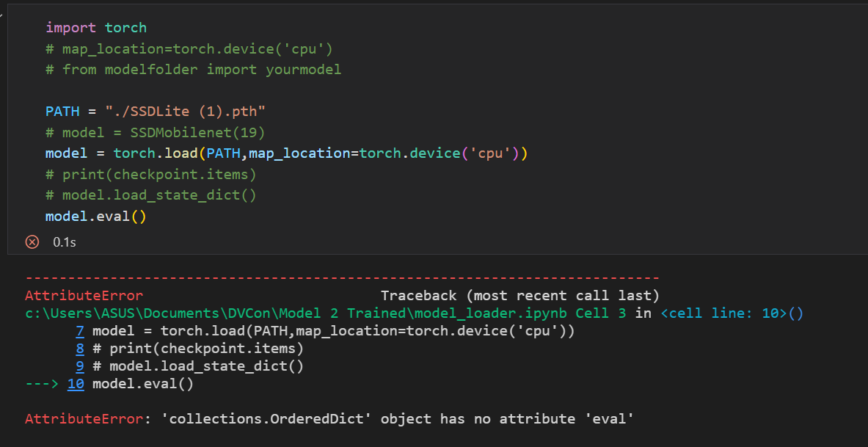Open traceback line number 9 link

[80, 366]
